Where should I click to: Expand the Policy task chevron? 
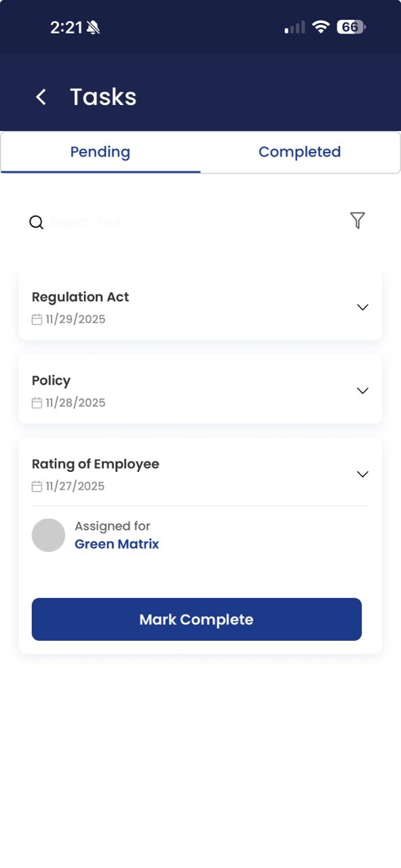pos(362,391)
